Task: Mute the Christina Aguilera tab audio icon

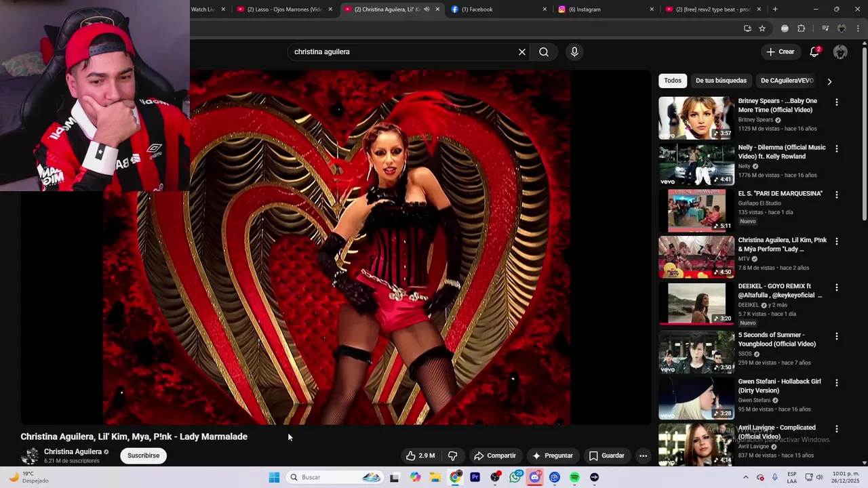Action: (x=427, y=9)
